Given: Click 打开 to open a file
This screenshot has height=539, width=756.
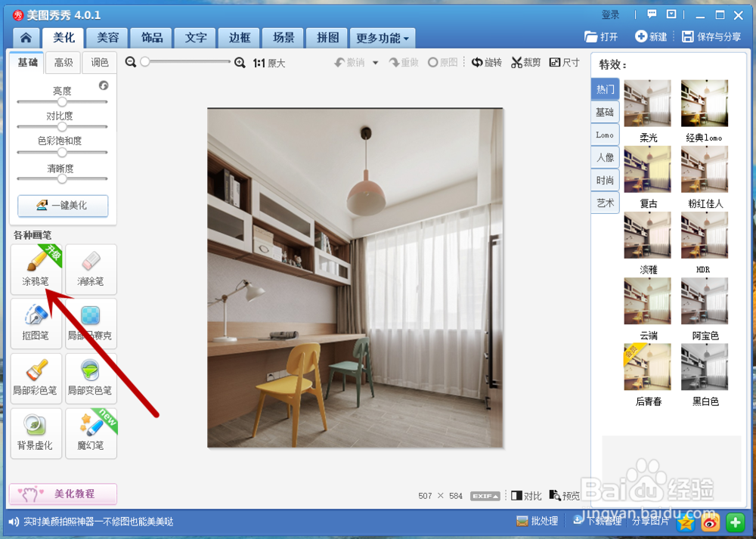Looking at the screenshot, I should 601,36.
